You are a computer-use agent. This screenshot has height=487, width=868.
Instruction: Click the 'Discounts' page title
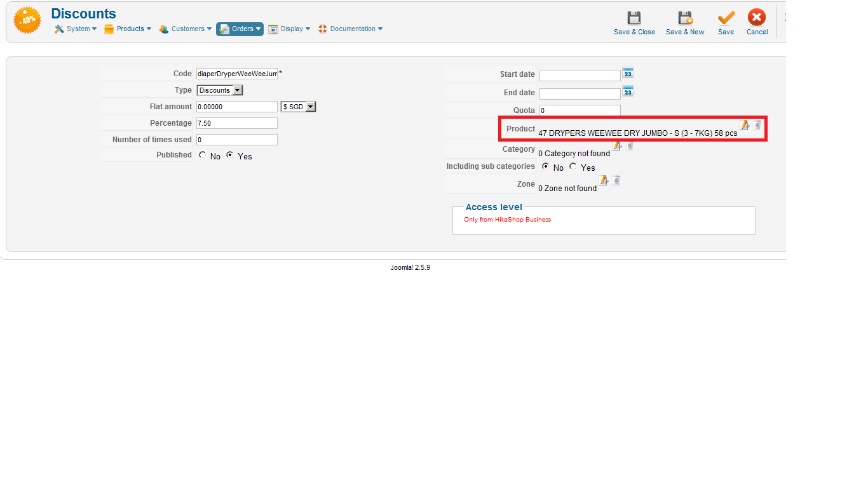(x=83, y=13)
